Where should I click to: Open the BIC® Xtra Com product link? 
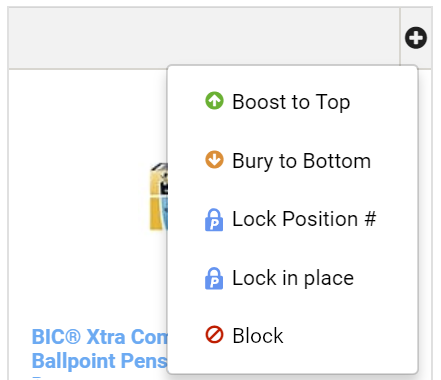[100, 337]
